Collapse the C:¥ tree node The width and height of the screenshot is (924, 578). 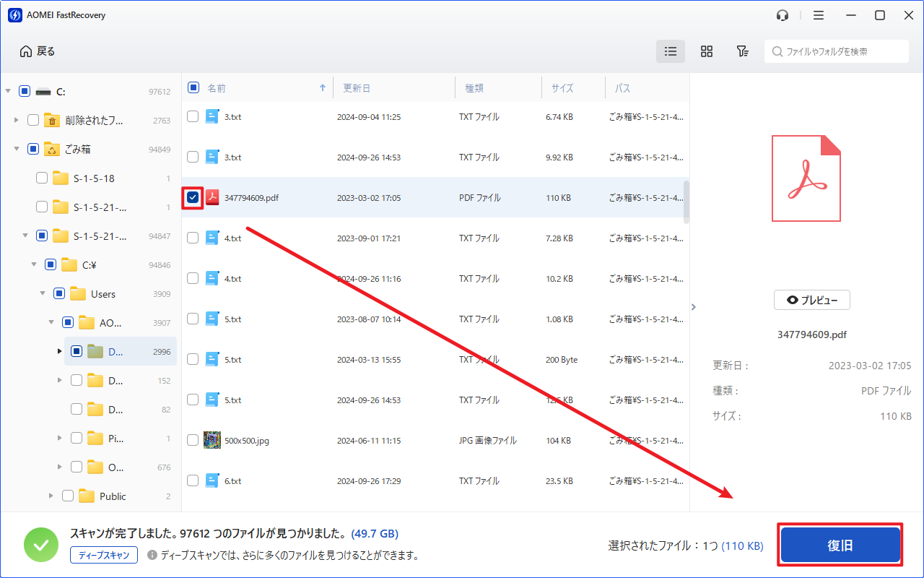(x=34, y=265)
